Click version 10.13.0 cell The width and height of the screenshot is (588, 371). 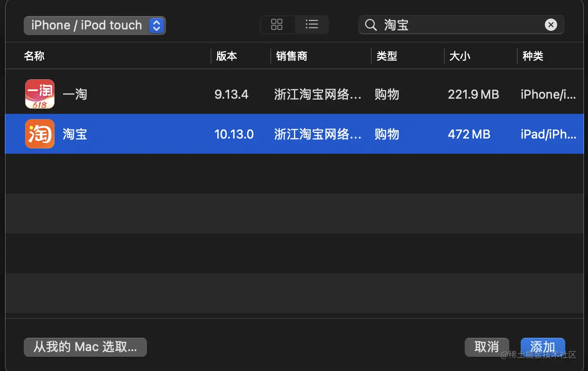click(234, 134)
